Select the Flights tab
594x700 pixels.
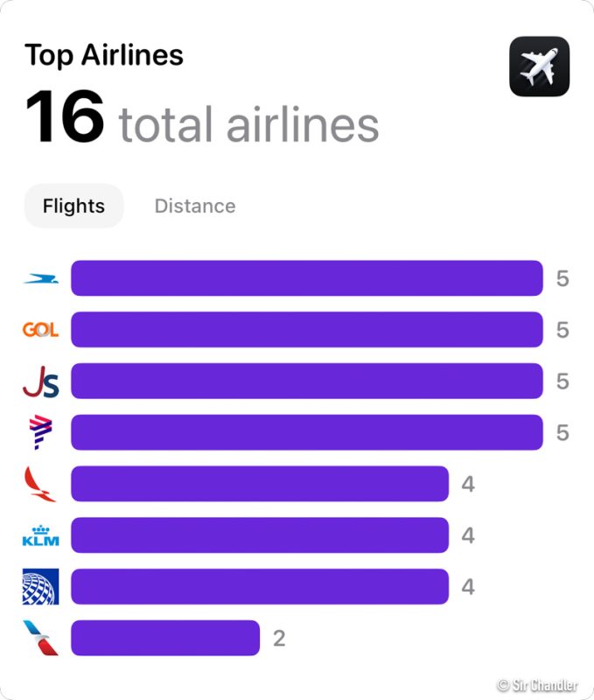[73, 206]
